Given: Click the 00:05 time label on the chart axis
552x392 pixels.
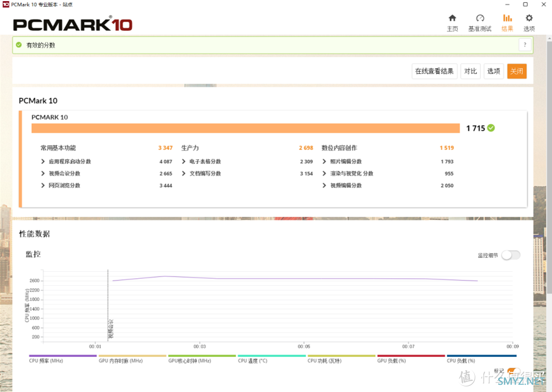Looking at the screenshot, I should tap(304, 347).
